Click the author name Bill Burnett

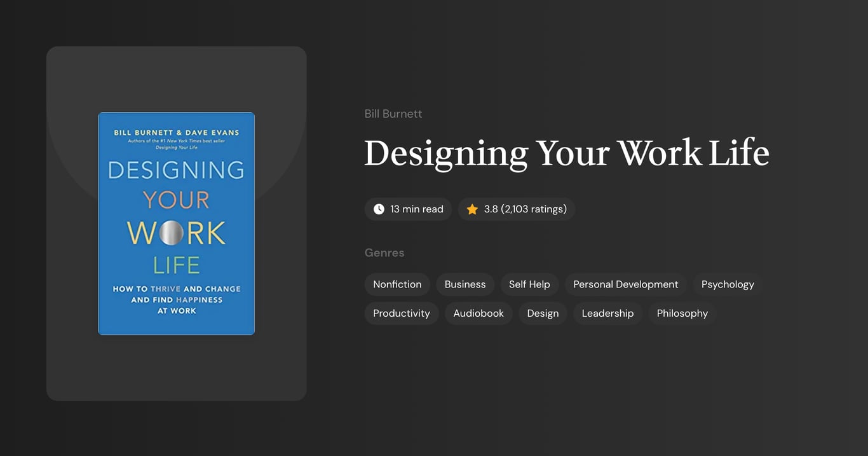coord(393,113)
